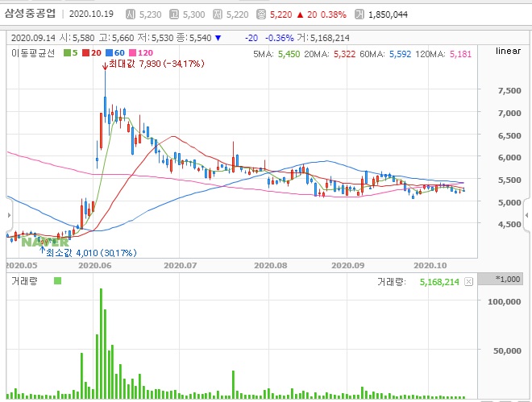The height and width of the screenshot is (402, 532).
Task: Click the 4,500 price axis label
Action: point(509,225)
